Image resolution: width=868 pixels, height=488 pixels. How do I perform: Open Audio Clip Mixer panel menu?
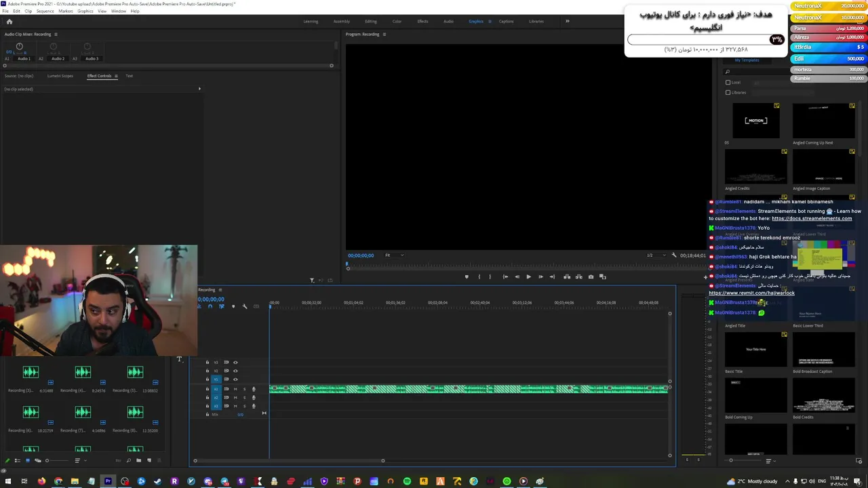(x=56, y=34)
